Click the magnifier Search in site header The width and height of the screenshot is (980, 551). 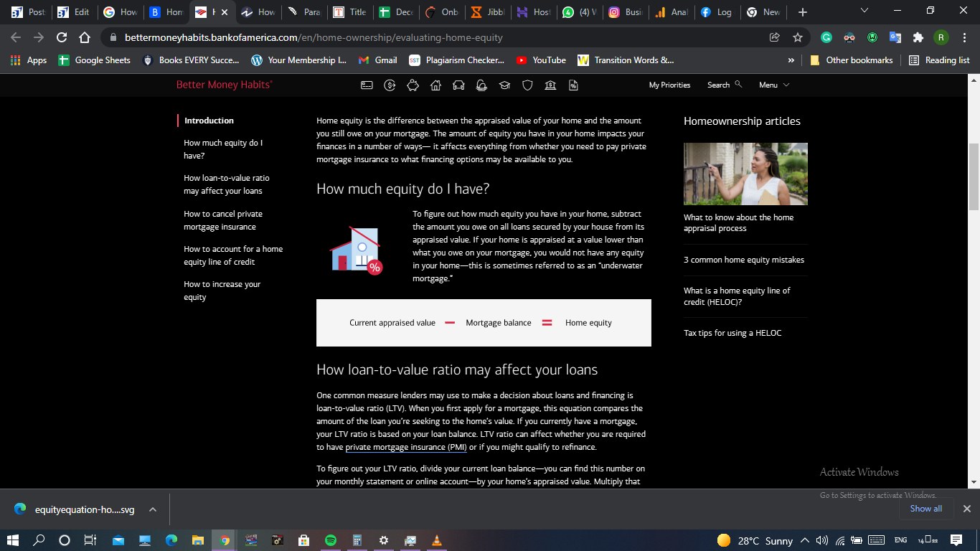click(x=724, y=85)
